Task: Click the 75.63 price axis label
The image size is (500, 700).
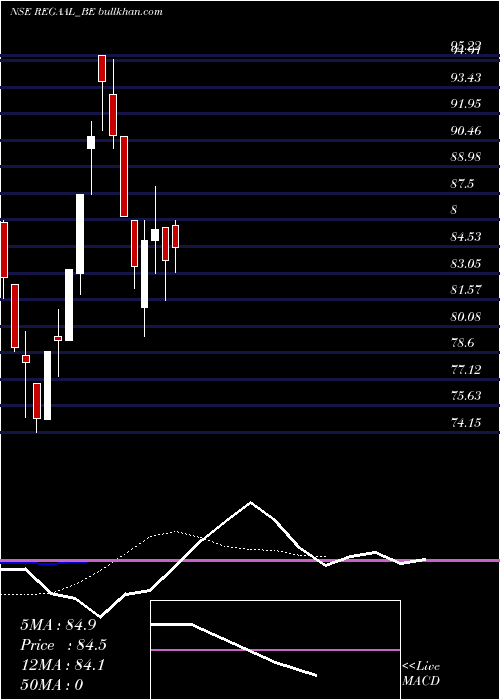Action: click(466, 396)
